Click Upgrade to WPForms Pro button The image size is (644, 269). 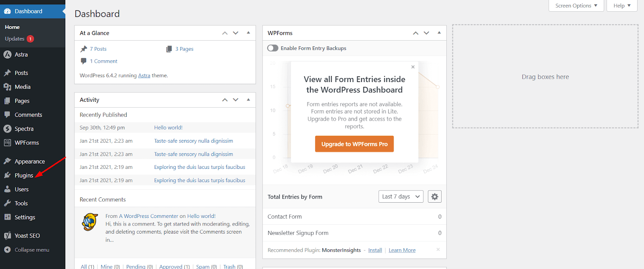coord(354,144)
